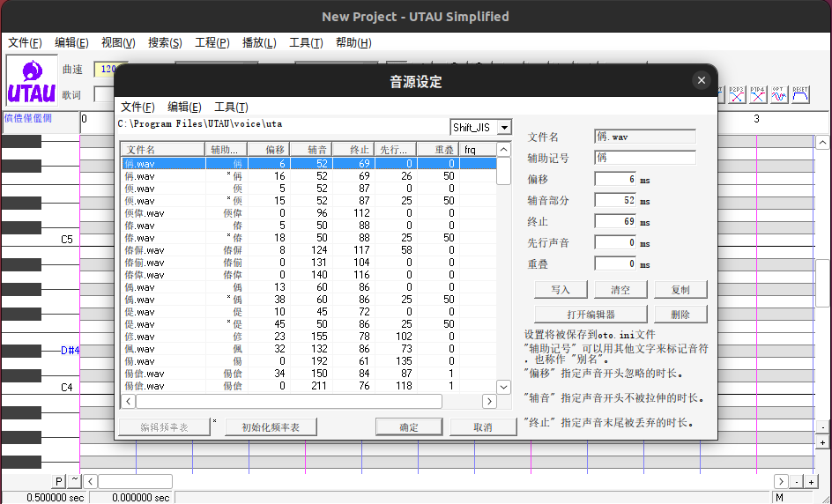
Task: Close the 音源设定 dialog
Action: 701,81
